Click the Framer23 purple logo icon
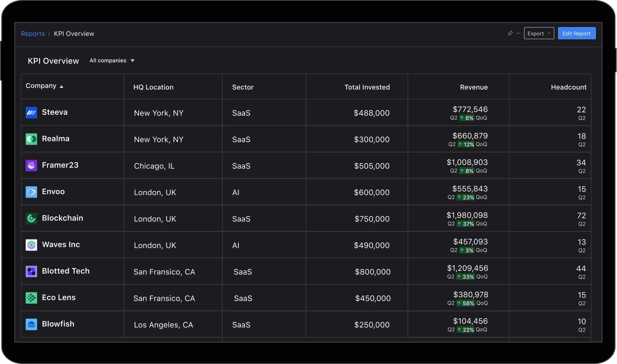 coord(31,165)
